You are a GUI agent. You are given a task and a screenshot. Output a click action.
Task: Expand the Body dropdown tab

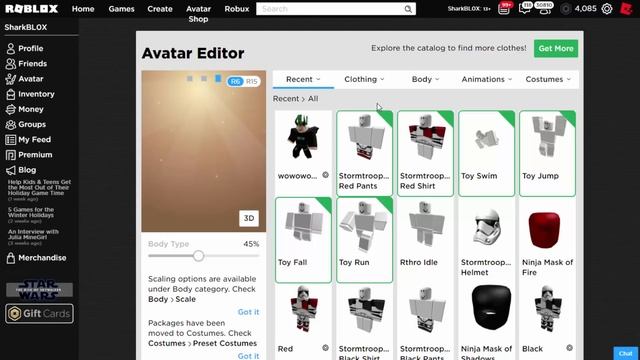(425, 79)
